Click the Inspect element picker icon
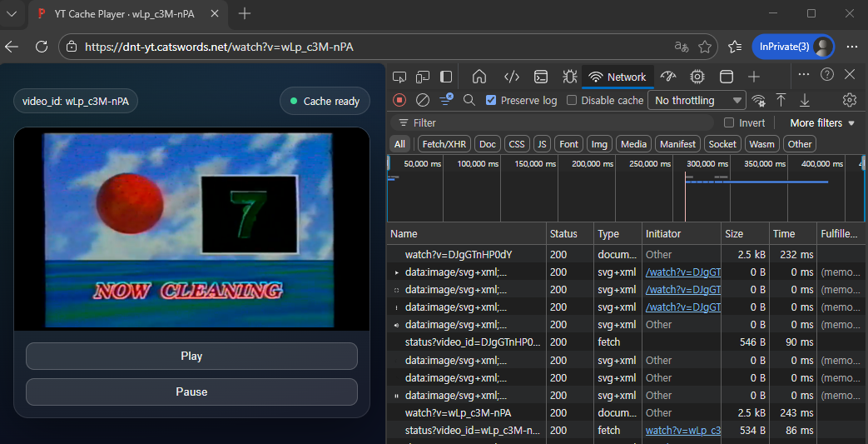Viewport: 868px width, 444px height. (x=399, y=77)
